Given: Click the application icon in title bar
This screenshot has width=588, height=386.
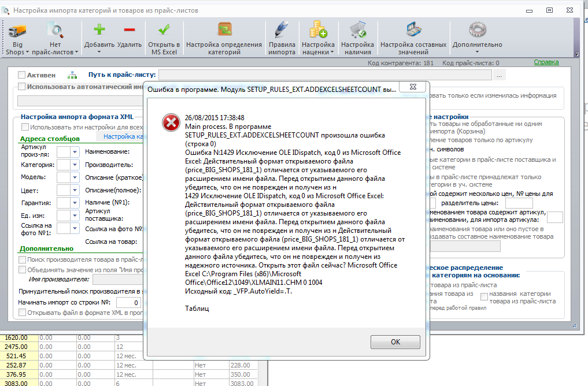Looking at the screenshot, I should (x=6, y=10).
